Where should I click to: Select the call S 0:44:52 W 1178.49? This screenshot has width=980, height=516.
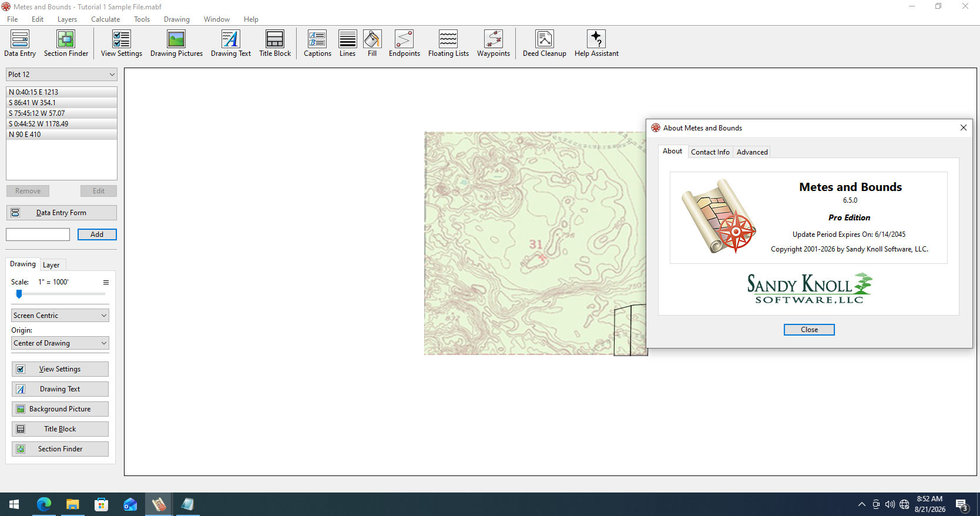point(62,124)
